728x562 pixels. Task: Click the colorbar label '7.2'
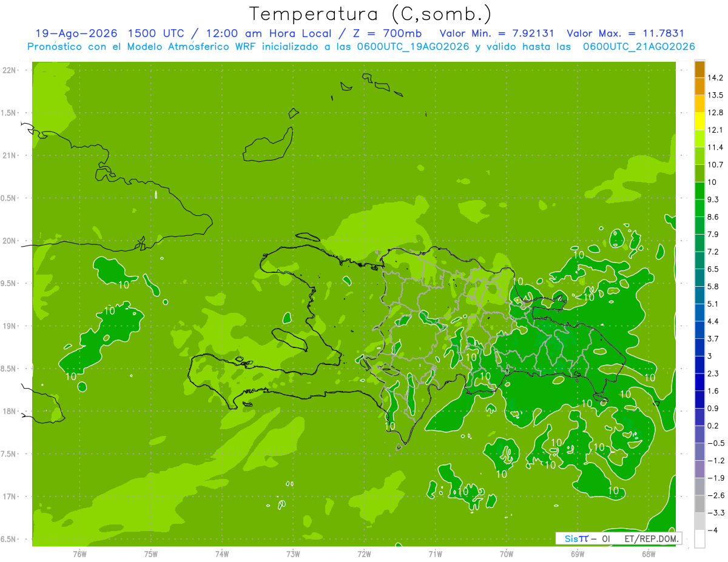(x=713, y=252)
